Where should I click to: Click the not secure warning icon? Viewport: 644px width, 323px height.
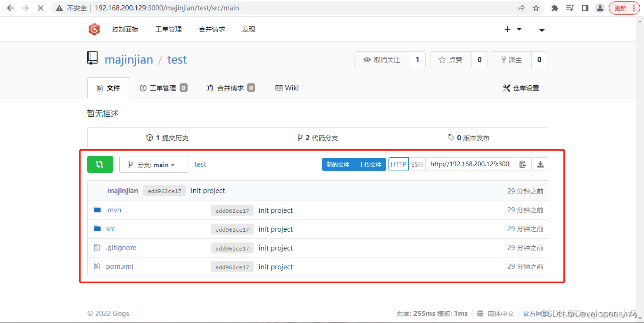point(59,8)
